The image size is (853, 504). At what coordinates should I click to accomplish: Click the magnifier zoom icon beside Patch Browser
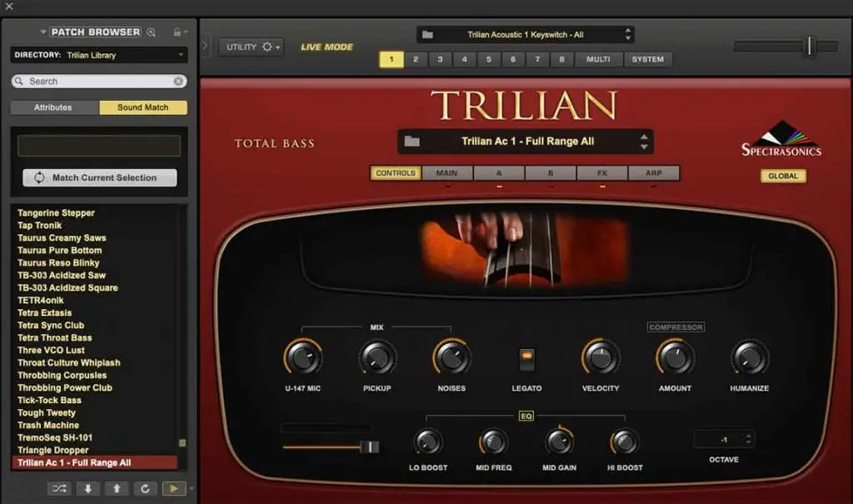tap(152, 32)
